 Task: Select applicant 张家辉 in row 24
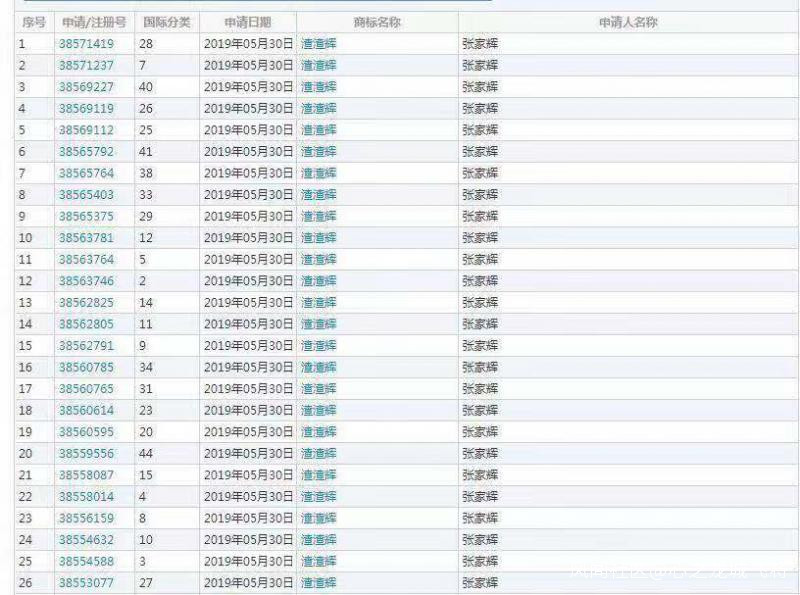coord(480,539)
